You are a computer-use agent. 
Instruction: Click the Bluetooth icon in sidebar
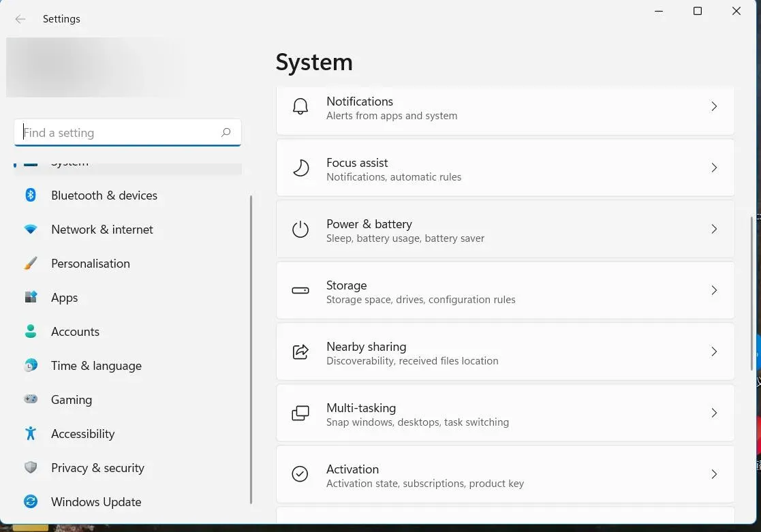[x=31, y=195]
